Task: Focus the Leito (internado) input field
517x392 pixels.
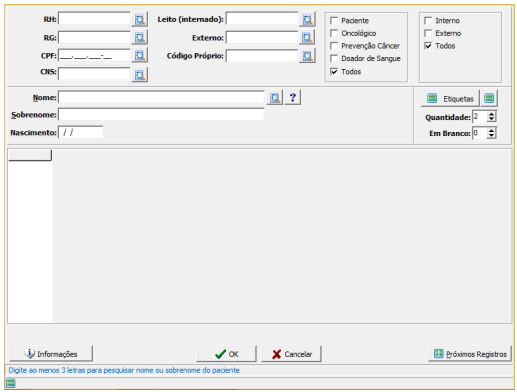Action: coord(262,19)
